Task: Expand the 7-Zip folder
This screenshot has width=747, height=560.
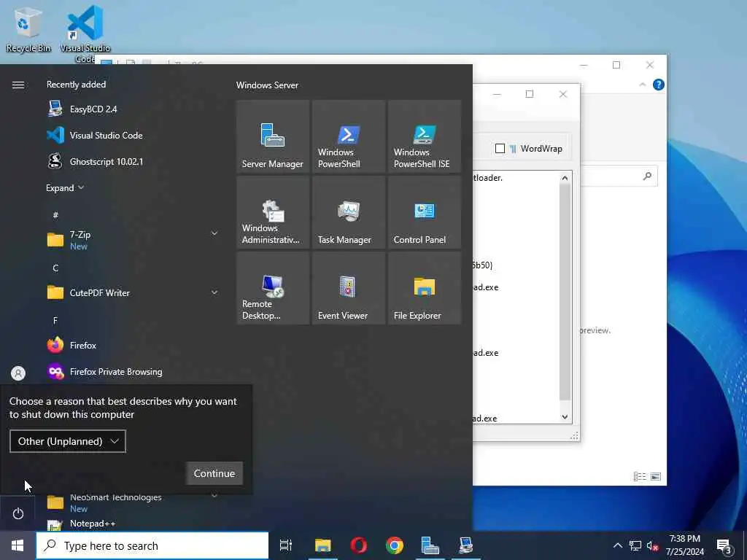Action: click(x=214, y=233)
